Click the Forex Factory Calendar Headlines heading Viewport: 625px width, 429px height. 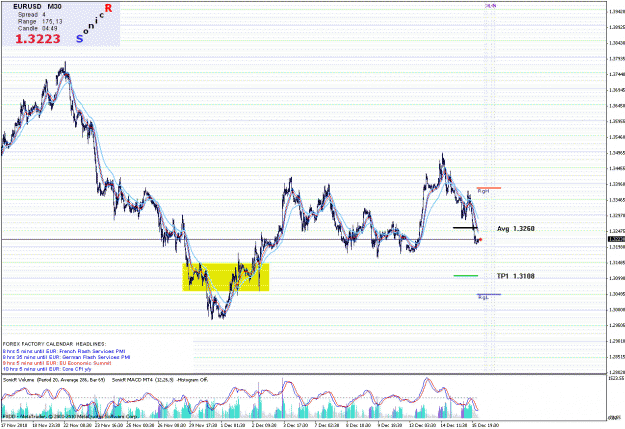click(x=54, y=344)
